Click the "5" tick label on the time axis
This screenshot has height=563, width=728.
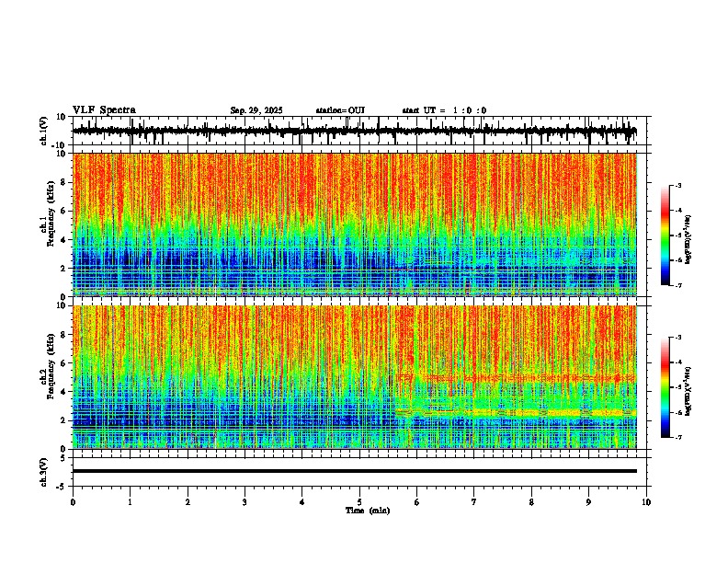click(359, 502)
